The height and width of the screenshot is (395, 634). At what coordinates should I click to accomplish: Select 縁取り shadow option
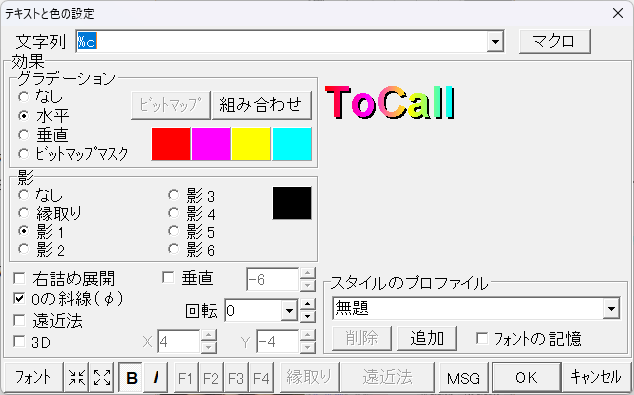tap(24, 213)
